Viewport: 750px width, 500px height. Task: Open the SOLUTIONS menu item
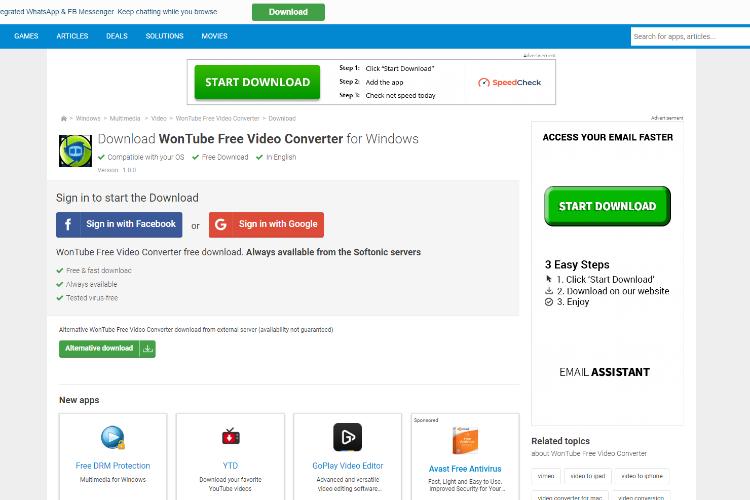(x=165, y=36)
